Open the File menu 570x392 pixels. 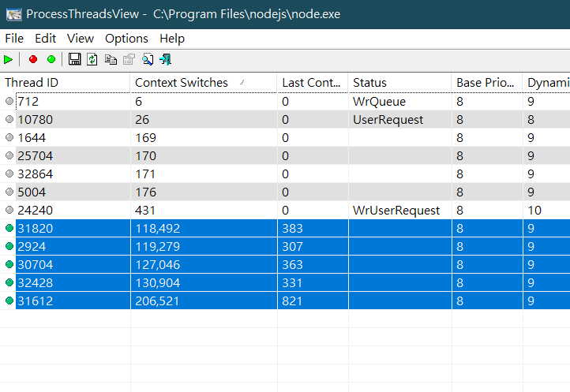pos(14,39)
